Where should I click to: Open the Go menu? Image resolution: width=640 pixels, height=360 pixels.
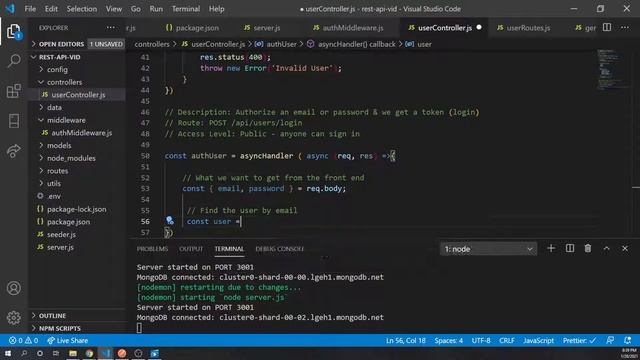(136, 9)
